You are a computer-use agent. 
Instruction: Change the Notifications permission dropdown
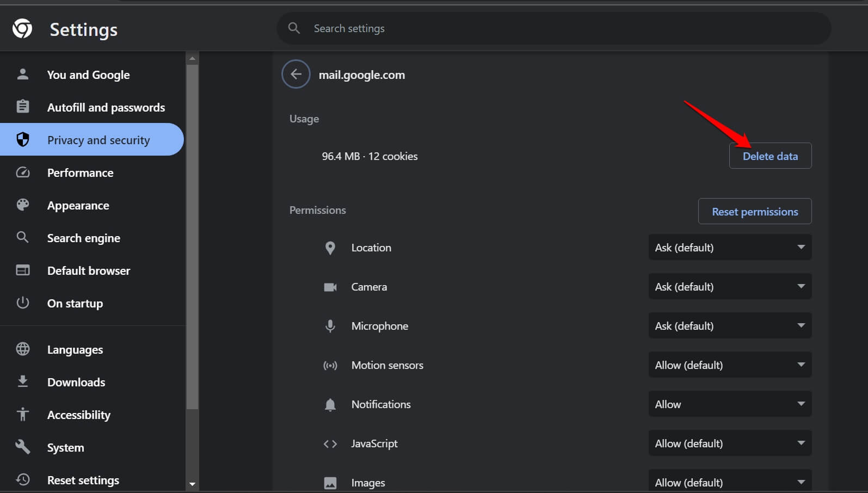click(729, 404)
